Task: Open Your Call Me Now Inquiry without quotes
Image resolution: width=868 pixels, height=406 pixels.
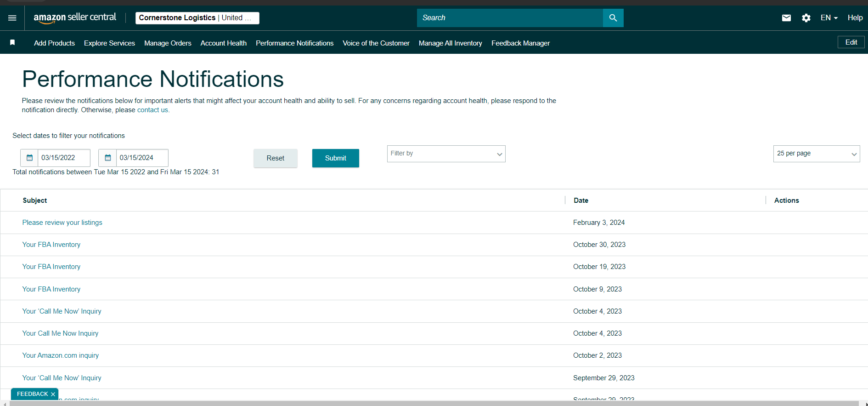Action: pyautogui.click(x=61, y=333)
